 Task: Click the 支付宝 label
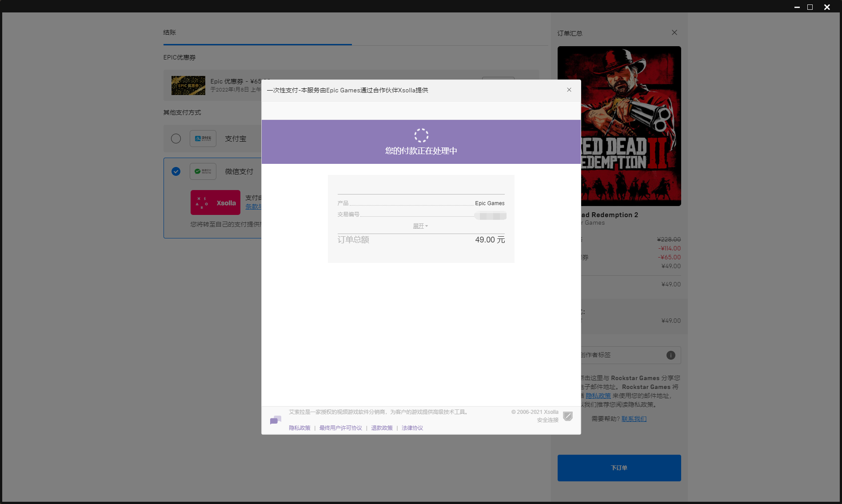point(235,139)
